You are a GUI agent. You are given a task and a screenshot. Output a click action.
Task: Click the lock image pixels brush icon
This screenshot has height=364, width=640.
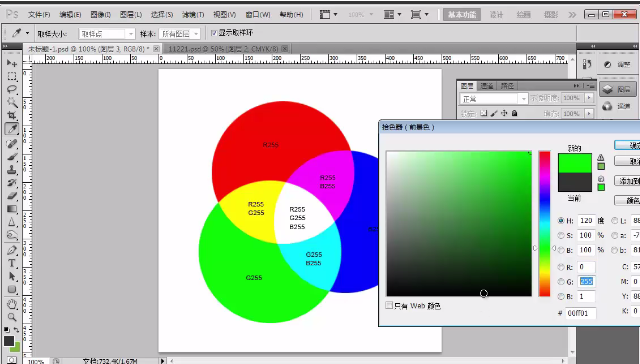494,113
